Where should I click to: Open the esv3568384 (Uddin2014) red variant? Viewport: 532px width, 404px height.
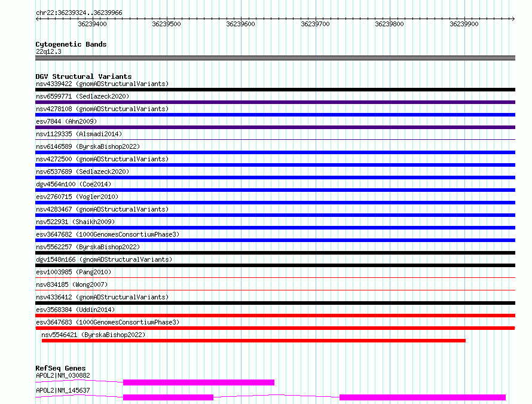tap(275, 316)
